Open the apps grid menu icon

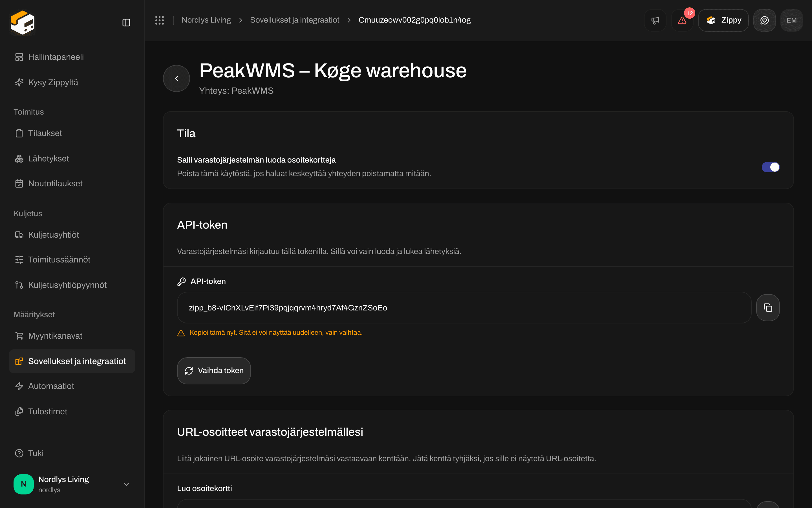(x=159, y=20)
